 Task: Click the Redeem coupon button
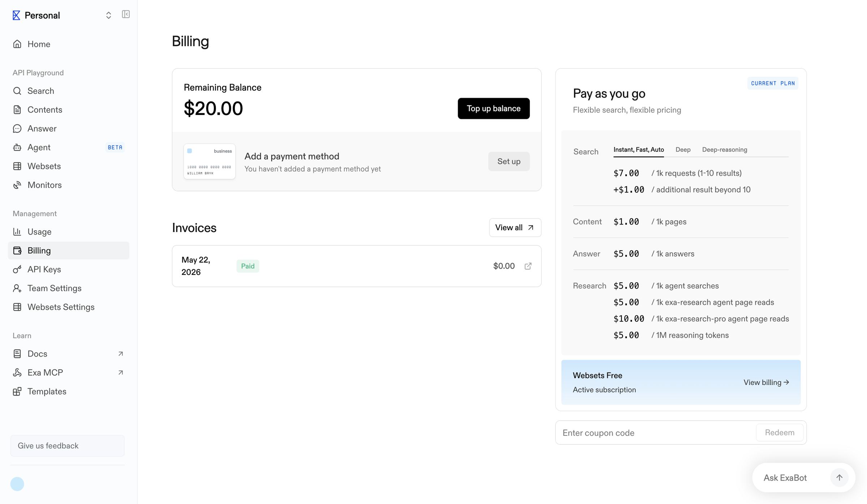coord(780,432)
